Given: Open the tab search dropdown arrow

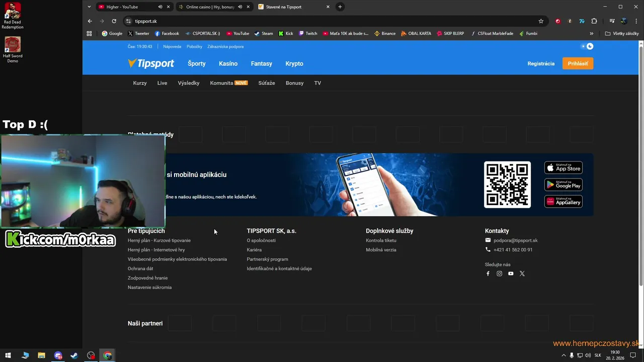Looking at the screenshot, I should [89, 7].
